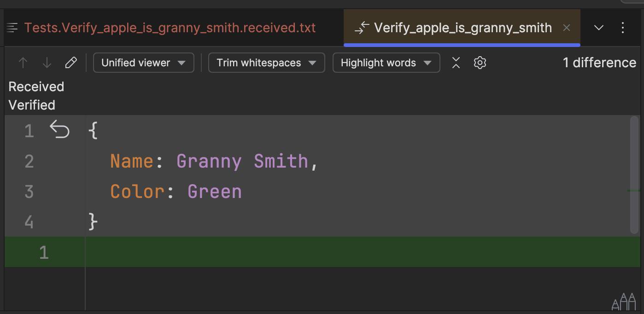Close the Verify_apple_is_granny_smith tab
The image size is (644, 314).
(567, 28)
